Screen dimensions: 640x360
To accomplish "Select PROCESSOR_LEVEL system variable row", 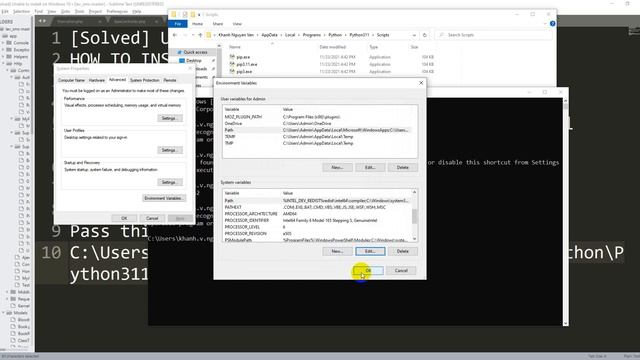I will click(317, 227).
